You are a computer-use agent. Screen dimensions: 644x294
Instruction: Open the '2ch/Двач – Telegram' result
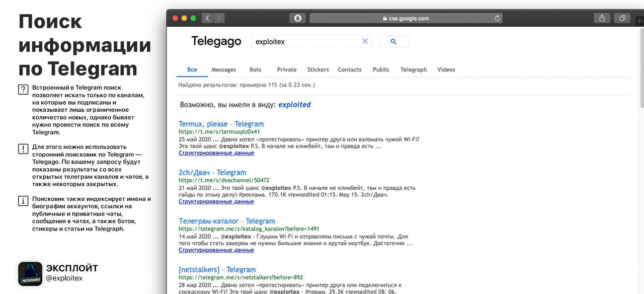[212, 172]
